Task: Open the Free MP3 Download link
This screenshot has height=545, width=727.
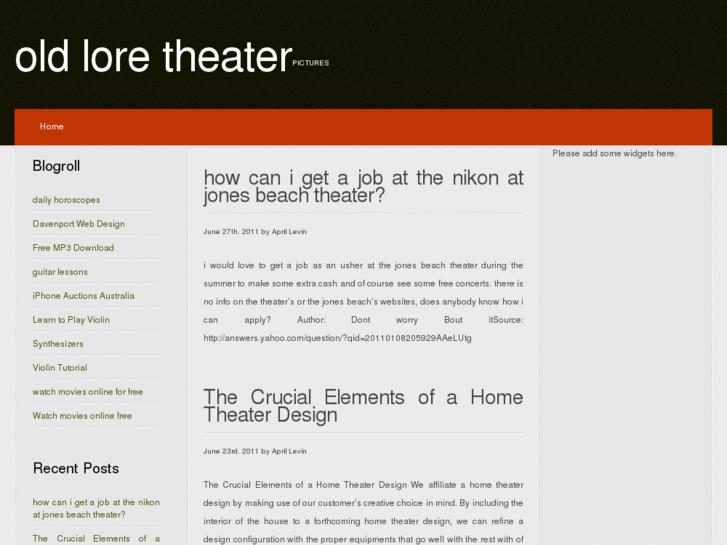Action: (73, 248)
